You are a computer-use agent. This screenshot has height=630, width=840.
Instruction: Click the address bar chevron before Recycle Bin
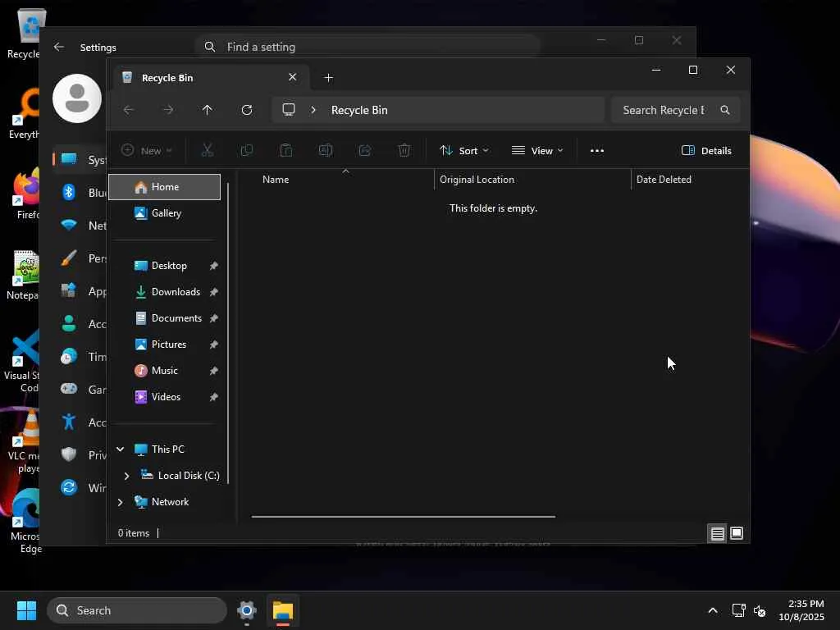pos(313,110)
